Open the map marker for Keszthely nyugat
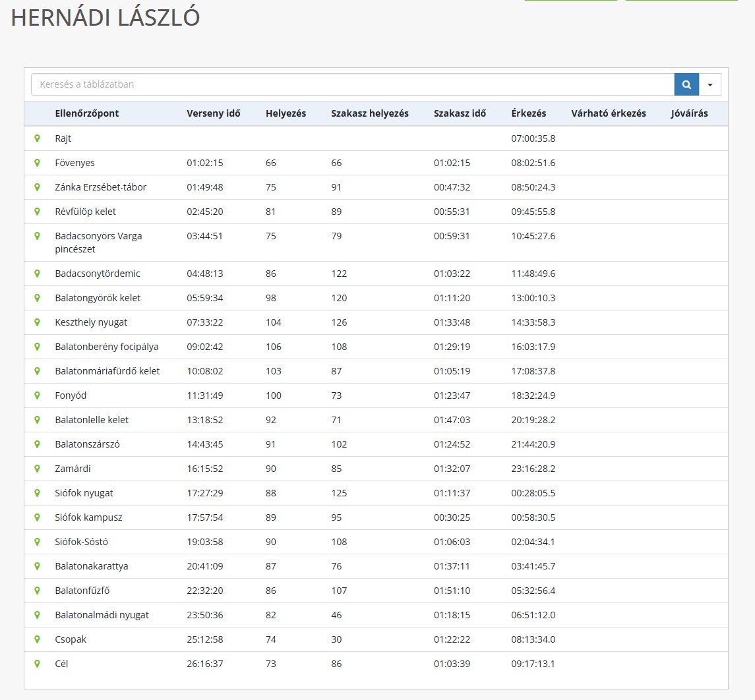 coord(38,322)
